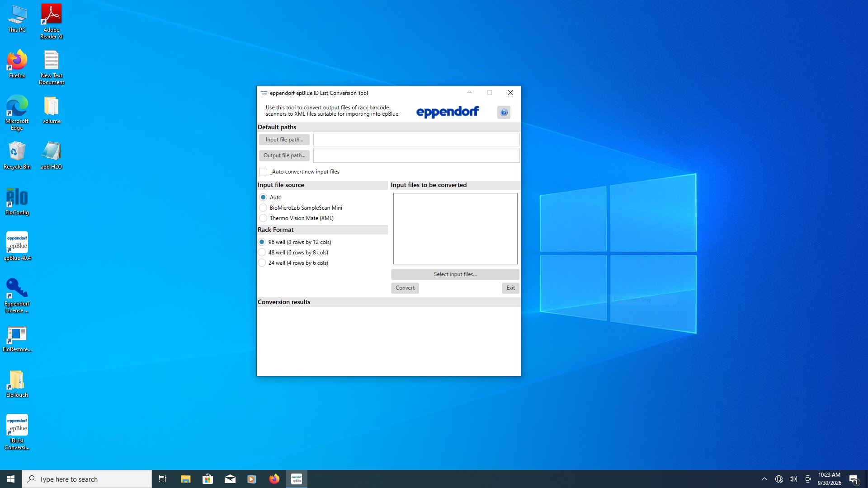868x488 pixels.
Task: Launch EloConfig shortcut
Action: pos(17,201)
